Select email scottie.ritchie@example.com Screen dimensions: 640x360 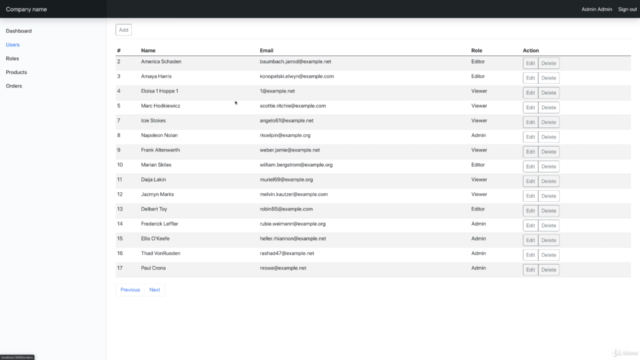[293, 106]
